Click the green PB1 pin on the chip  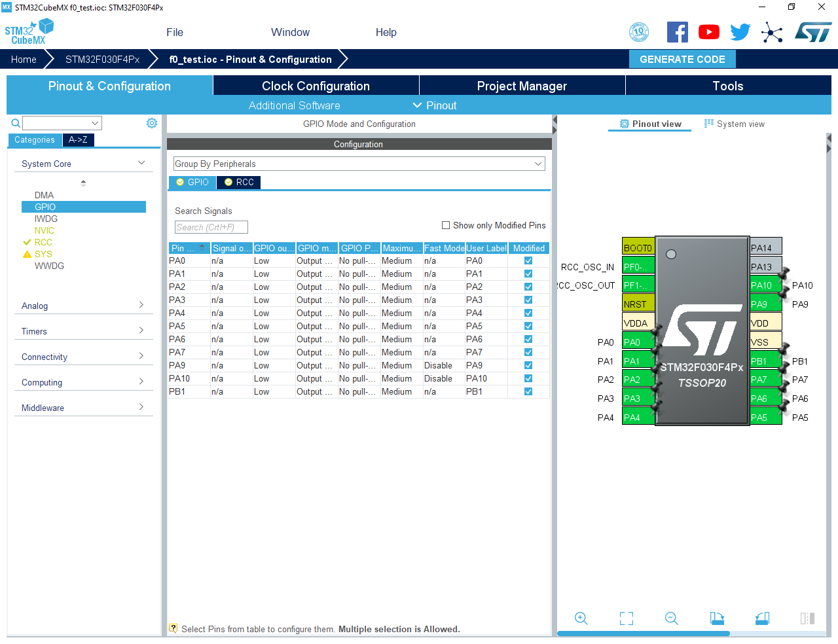pos(766,361)
